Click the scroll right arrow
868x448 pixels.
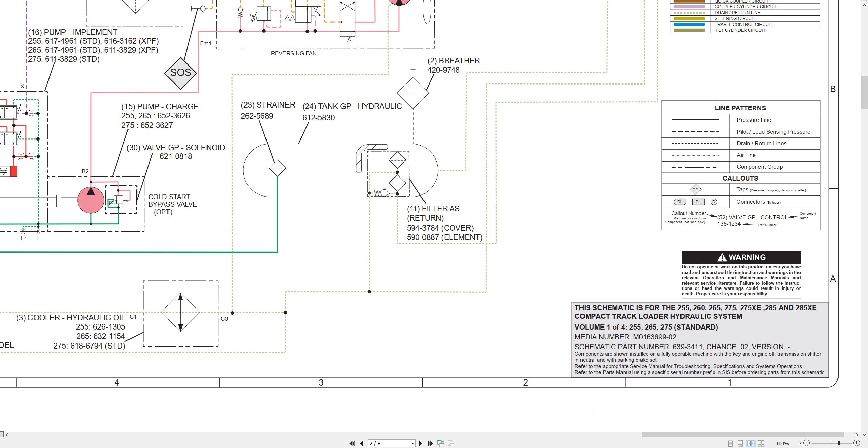click(857, 435)
